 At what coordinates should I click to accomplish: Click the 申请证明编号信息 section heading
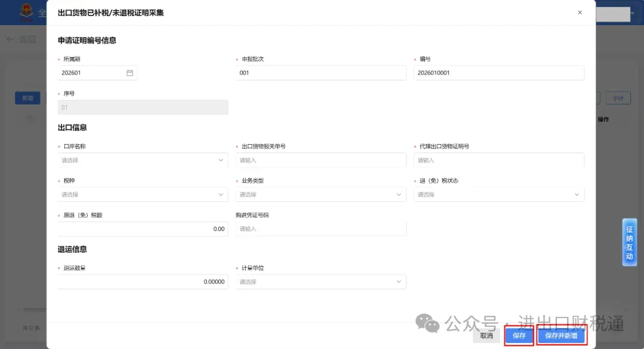click(87, 40)
